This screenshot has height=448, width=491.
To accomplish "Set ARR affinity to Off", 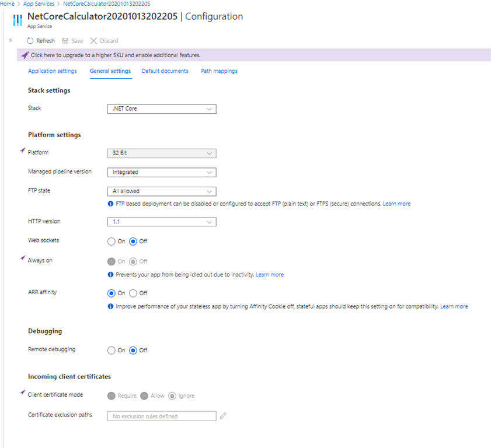I will [133, 293].
